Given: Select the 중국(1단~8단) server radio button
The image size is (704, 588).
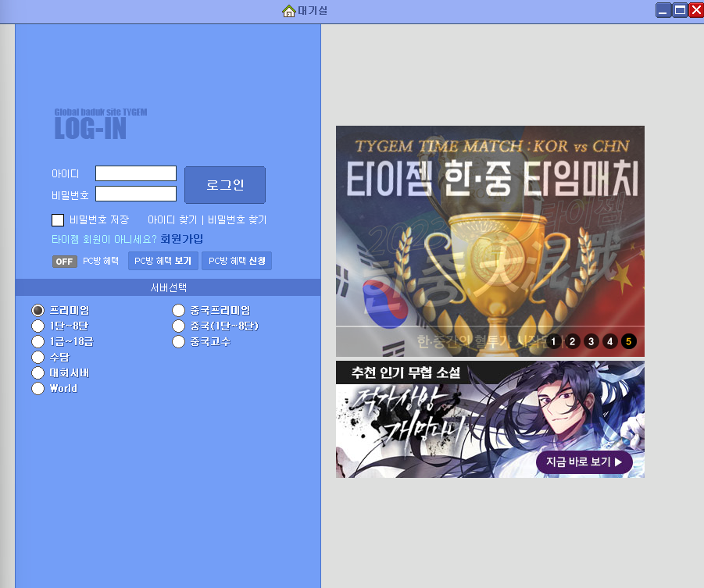Looking at the screenshot, I should (x=179, y=326).
